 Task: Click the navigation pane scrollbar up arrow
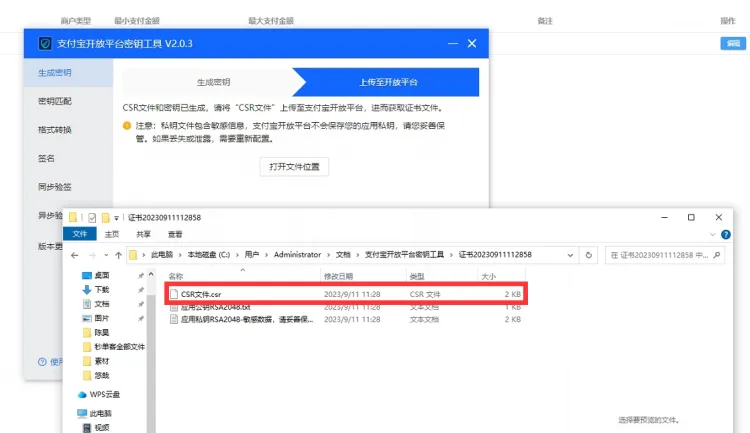coord(151,274)
